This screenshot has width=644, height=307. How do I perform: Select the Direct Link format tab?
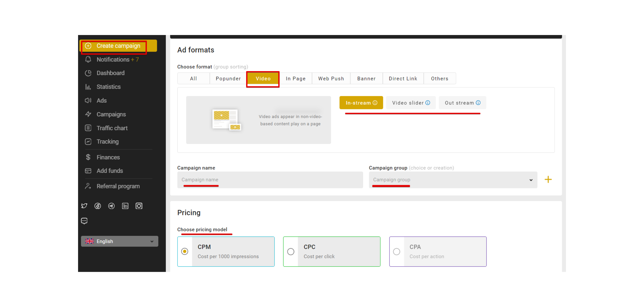[x=403, y=78]
